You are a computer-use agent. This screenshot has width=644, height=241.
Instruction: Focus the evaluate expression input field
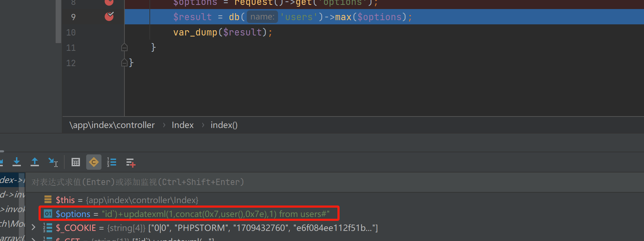pos(313,182)
